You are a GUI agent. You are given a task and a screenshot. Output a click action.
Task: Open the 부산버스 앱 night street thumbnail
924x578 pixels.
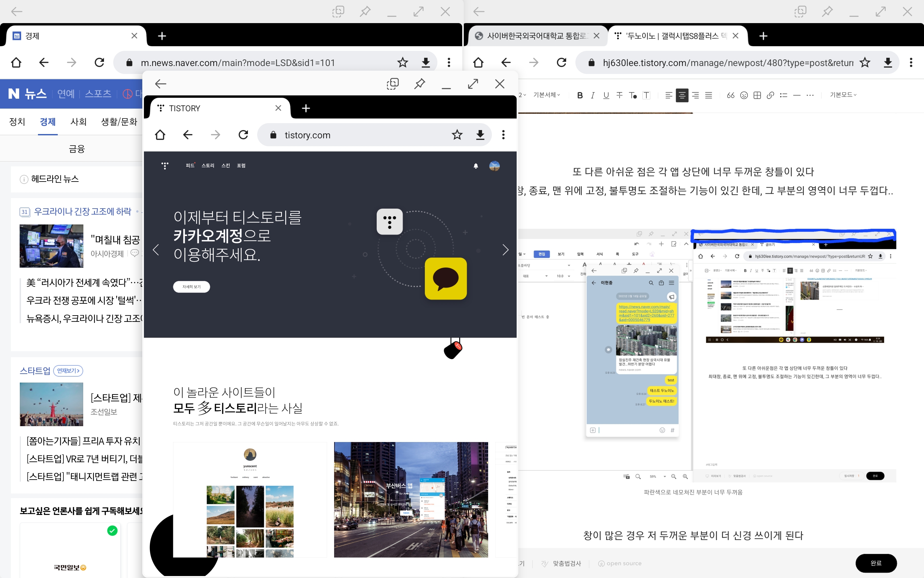[411, 500]
